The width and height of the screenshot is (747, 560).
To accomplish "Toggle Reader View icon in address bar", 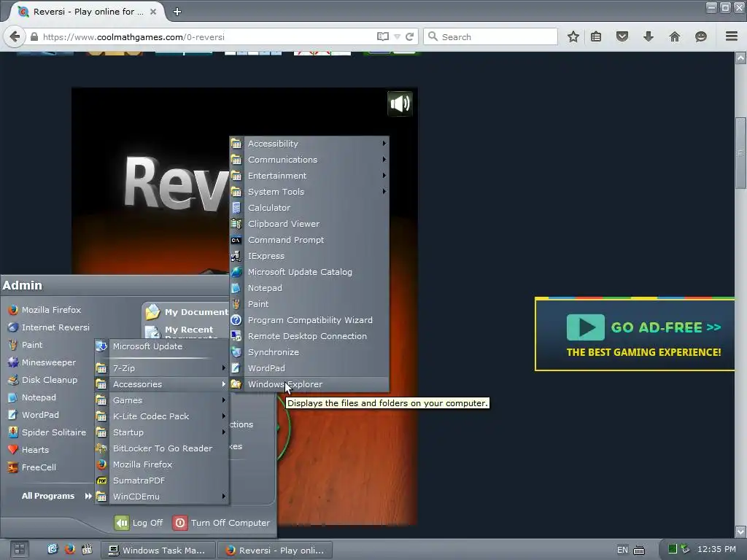I will (x=382, y=36).
